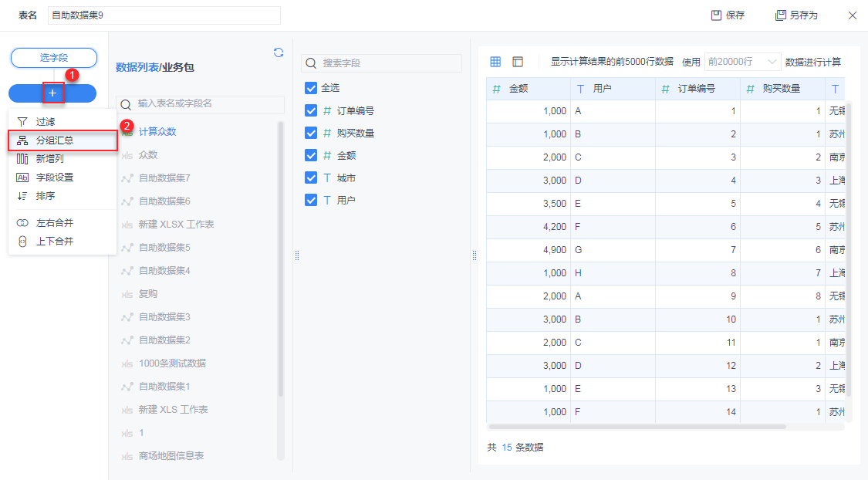Click the filter funnel icon
This screenshot has width=868, height=480.
pos(22,121)
